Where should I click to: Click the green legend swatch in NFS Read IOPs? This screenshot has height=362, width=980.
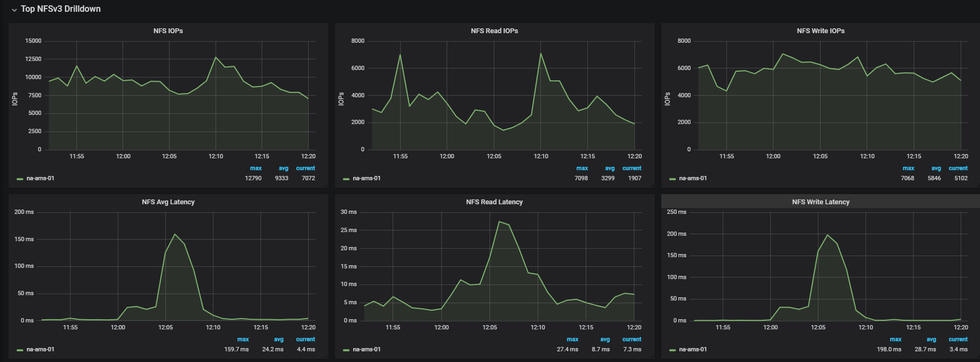click(346, 179)
